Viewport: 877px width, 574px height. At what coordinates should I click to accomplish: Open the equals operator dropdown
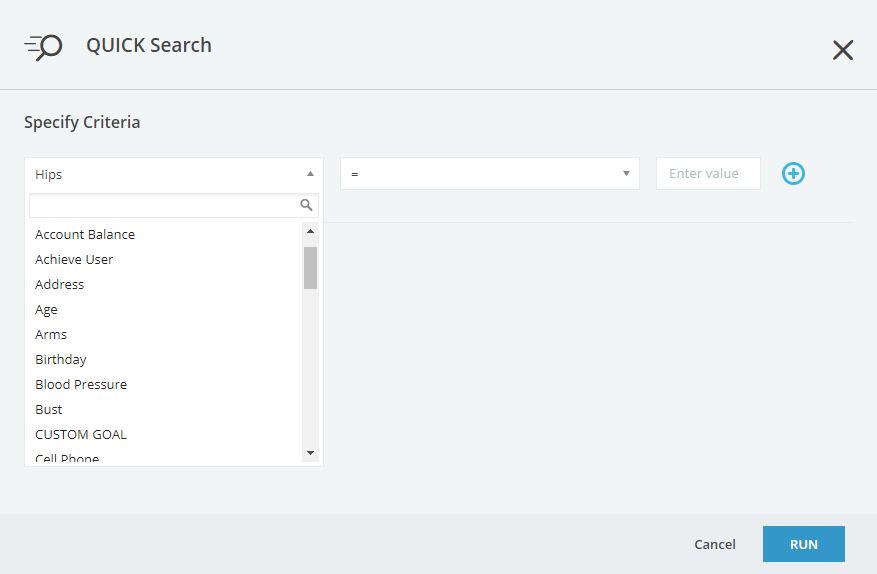(489, 173)
